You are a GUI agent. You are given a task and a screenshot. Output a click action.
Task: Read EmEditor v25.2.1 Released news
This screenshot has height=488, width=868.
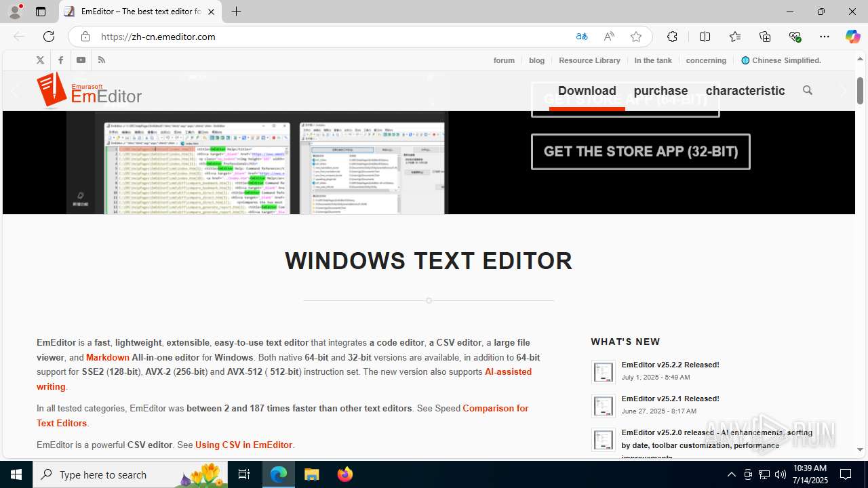[670, 399]
